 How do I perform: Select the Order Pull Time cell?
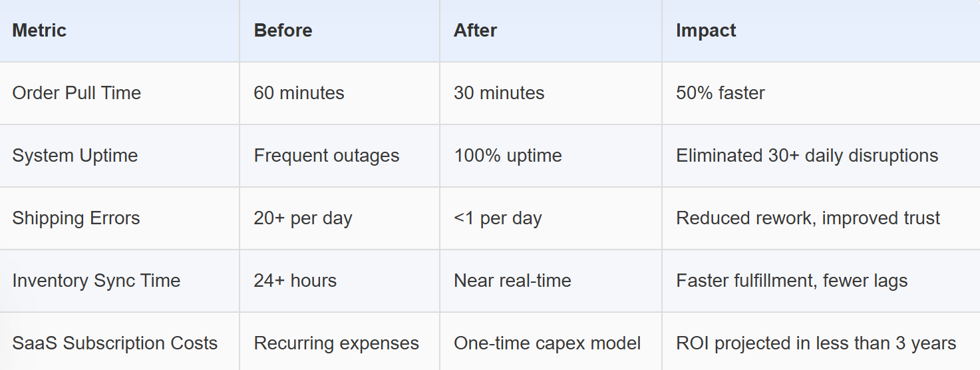77,93
